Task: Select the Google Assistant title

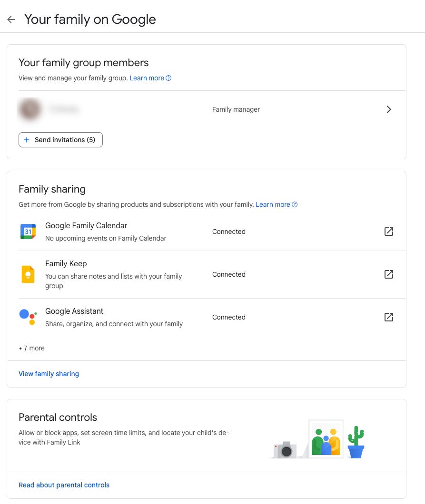Action: click(74, 311)
